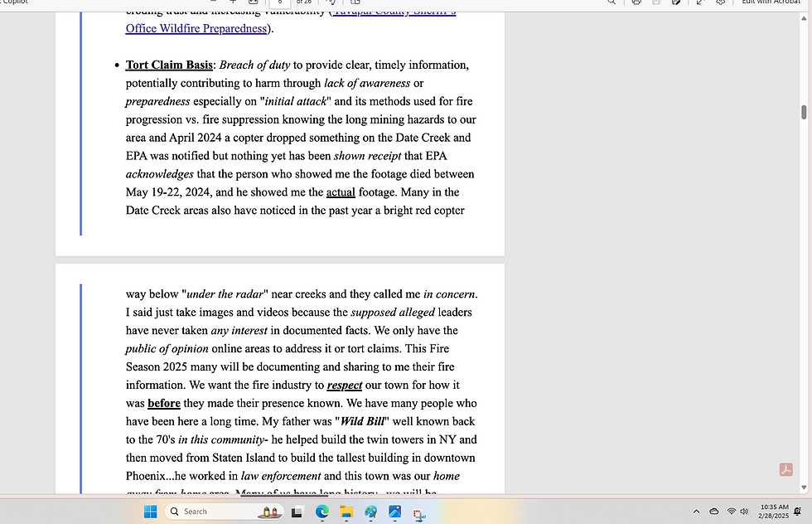Click the page number input field
Viewport: 812px width, 524px height.
pyautogui.click(x=280, y=2)
